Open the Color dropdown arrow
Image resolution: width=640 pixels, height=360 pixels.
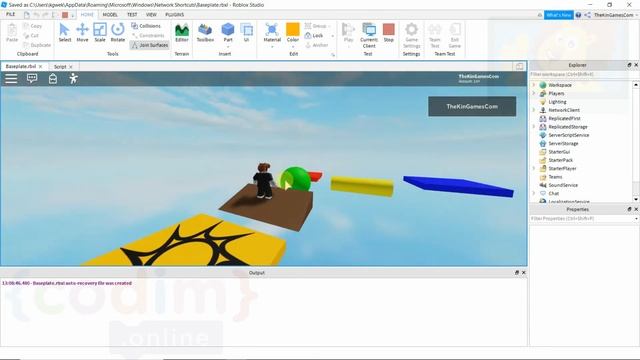[x=293, y=47]
